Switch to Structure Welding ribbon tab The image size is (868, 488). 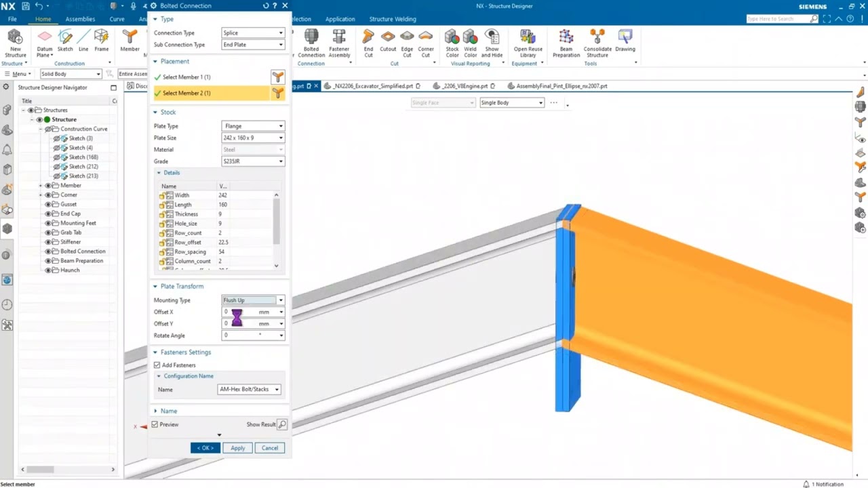coord(394,19)
